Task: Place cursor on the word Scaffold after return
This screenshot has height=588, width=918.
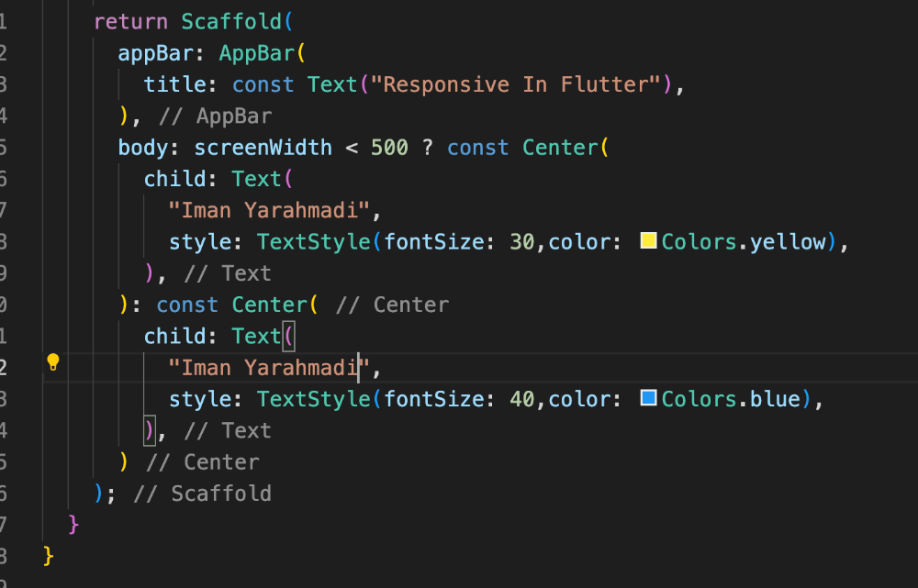Action: point(231,22)
